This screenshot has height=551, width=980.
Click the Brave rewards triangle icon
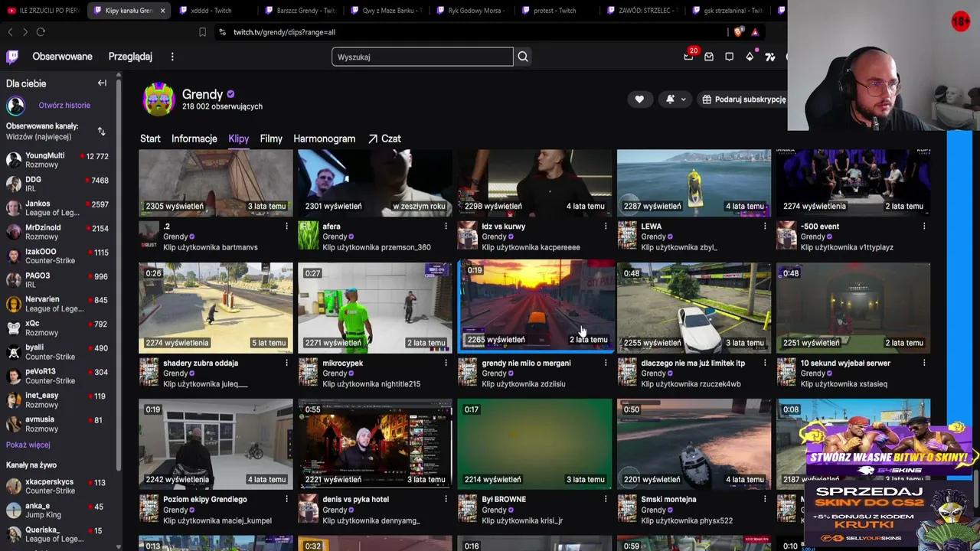coord(755,32)
